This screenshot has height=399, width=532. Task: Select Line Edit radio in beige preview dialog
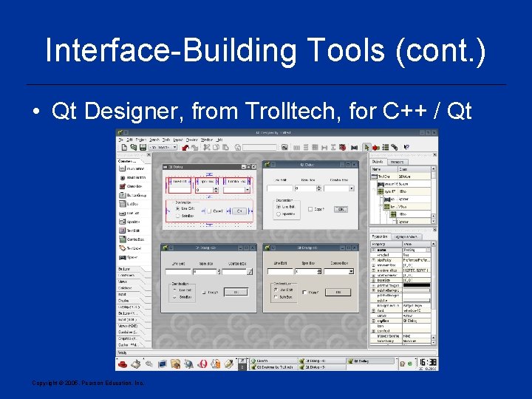click(x=276, y=290)
